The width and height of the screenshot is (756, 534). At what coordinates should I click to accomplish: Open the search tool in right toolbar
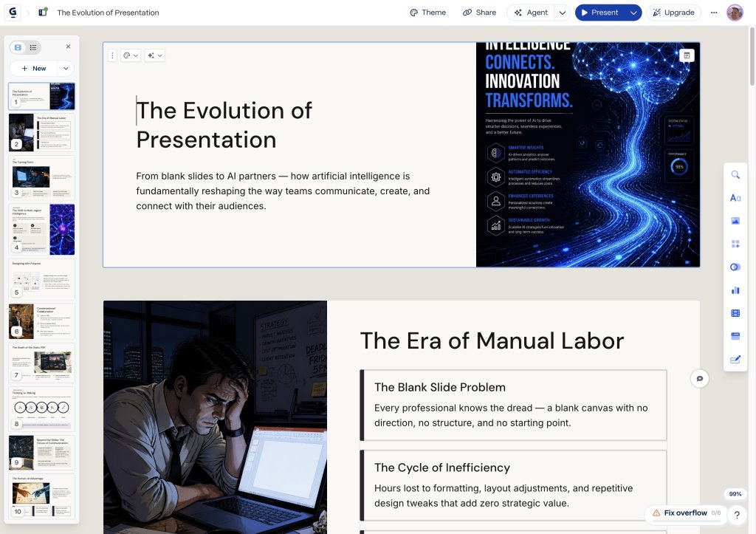point(735,174)
